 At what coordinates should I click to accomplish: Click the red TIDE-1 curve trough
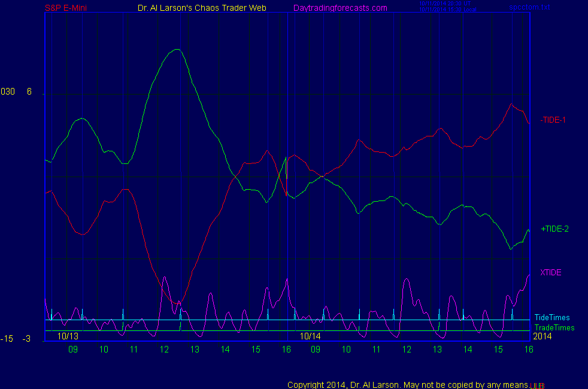coord(178,303)
